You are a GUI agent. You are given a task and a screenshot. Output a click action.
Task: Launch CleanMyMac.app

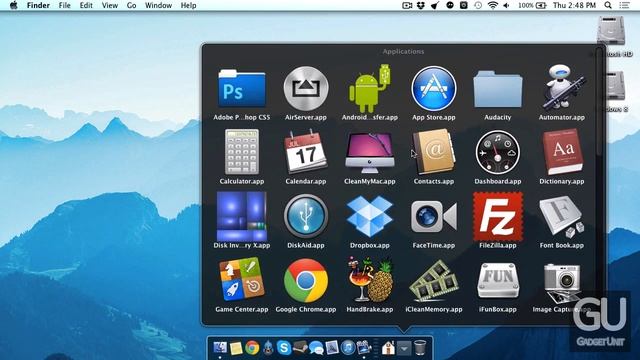[x=369, y=153]
